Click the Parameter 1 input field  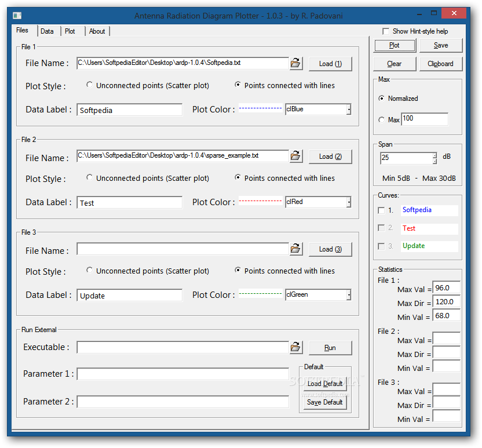[x=183, y=374]
